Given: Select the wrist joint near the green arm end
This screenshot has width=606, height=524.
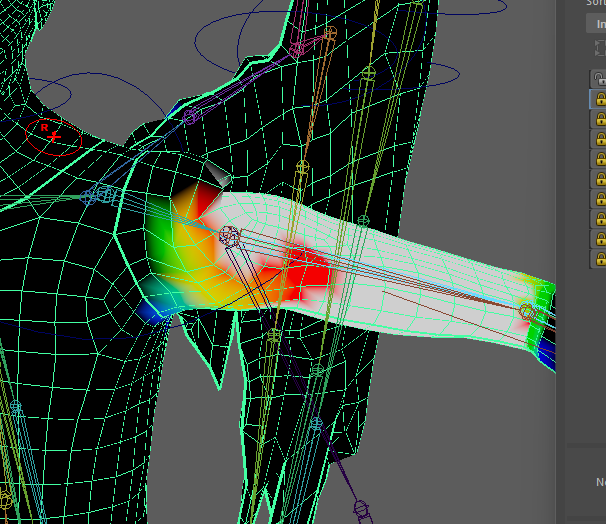Looking at the screenshot, I should pos(527,312).
